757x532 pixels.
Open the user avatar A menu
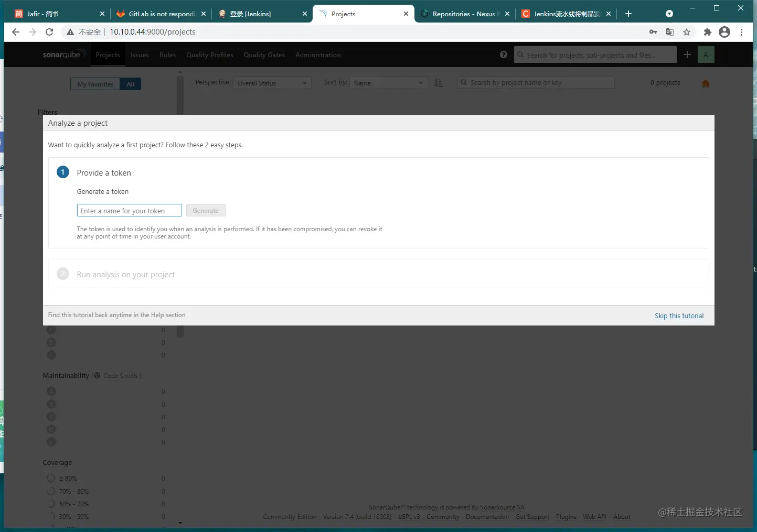click(x=706, y=55)
